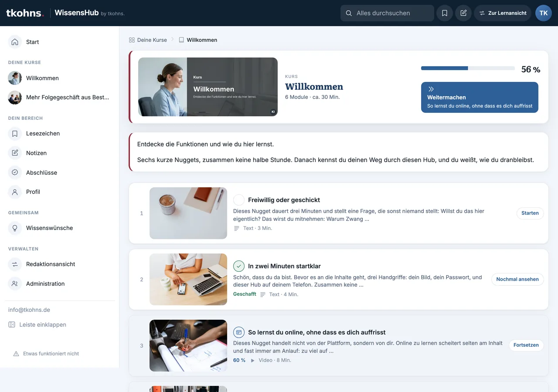
Task: Click WissensHub title in header
Action: tap(77, 13)
